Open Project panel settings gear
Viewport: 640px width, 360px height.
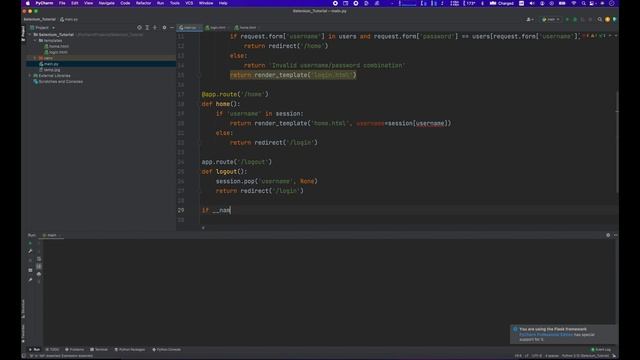tap(164, 27)
